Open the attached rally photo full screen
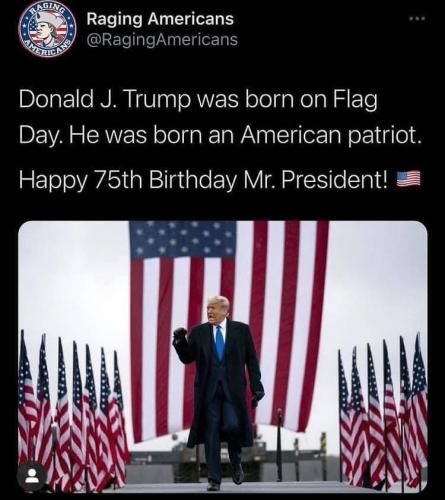Screen dimensions: 445x500 click(x=223, y=357)
